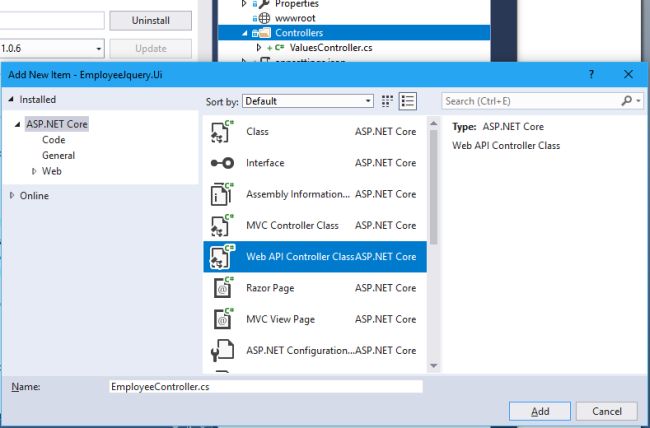Click the Uninstall button
The image size is (650, 428).
pyautogui.click(x=150, y=21)
